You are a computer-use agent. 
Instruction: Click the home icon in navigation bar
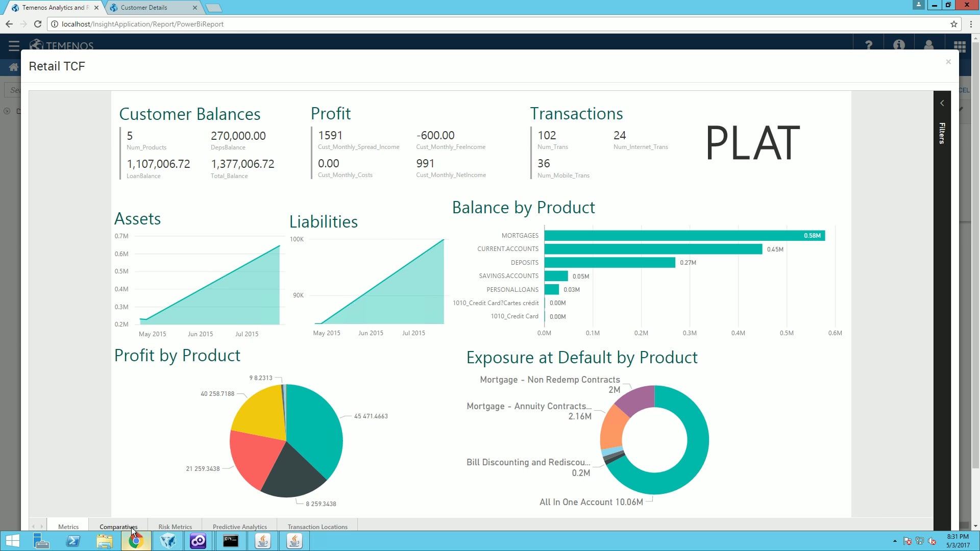coord(13,67)
